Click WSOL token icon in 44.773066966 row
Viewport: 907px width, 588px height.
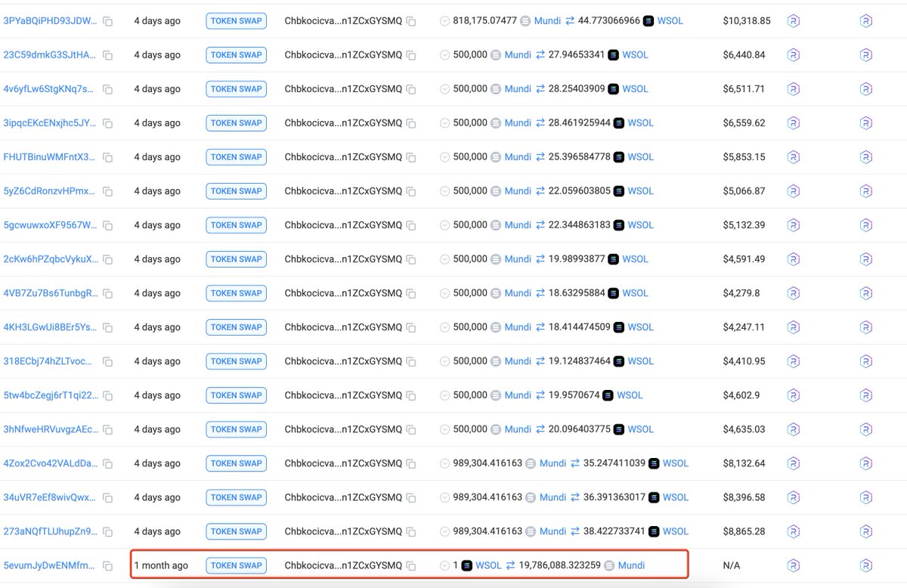click(649, 21)
